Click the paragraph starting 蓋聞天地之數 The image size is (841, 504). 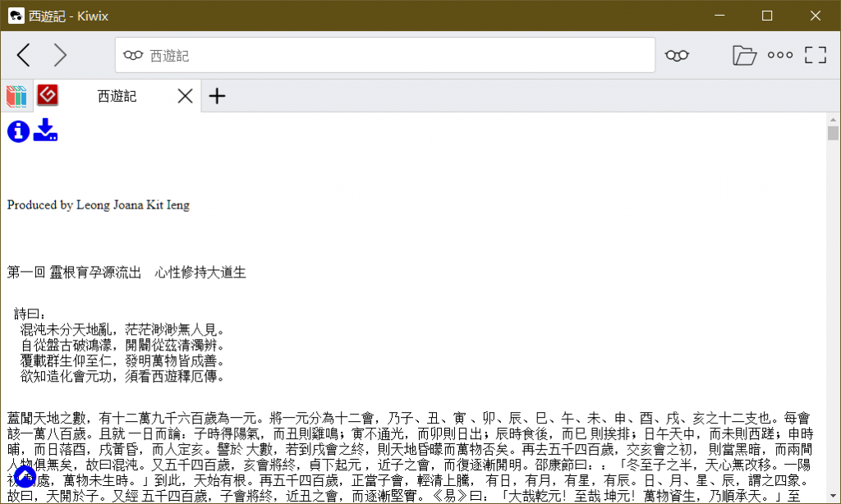(x=411, y=457)
